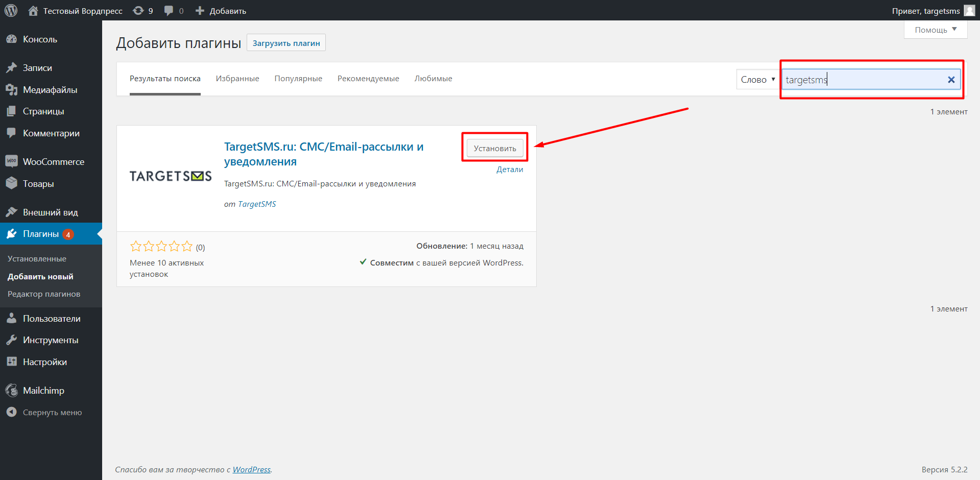The width and height of the screenshot is (980, 480).
Task: Open site home icon Тестовый Вордпресс
Action: [x=33, y=11]
